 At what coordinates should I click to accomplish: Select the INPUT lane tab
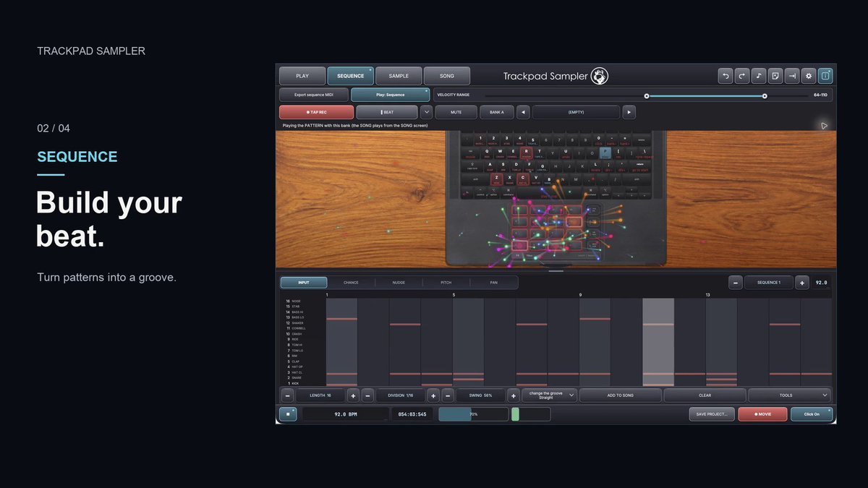(x=304, y=283)
